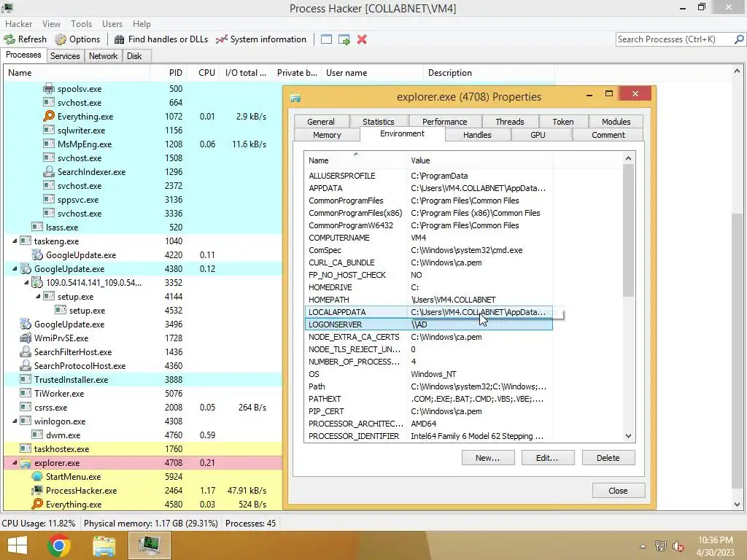
Task: Open File Explorer from the taskbar
Action: [x=104, y=545]
